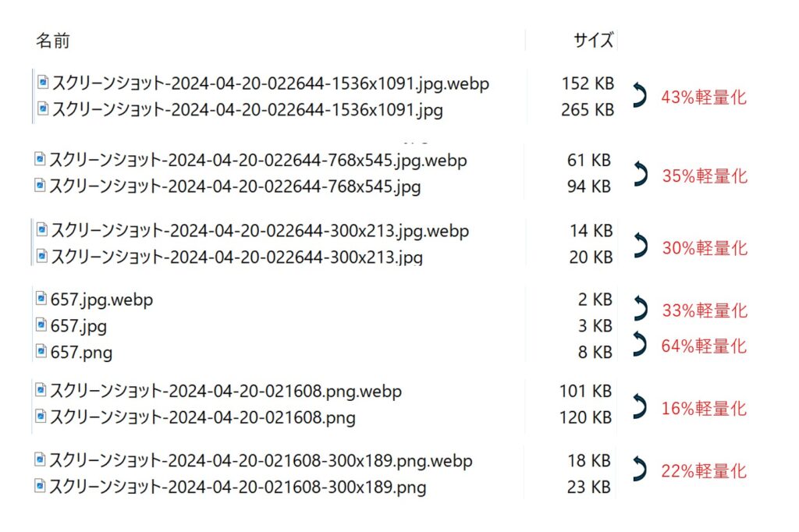799x532 pixels.
Task: Click the 35%軽量化 red label
Action: point(705,176)
